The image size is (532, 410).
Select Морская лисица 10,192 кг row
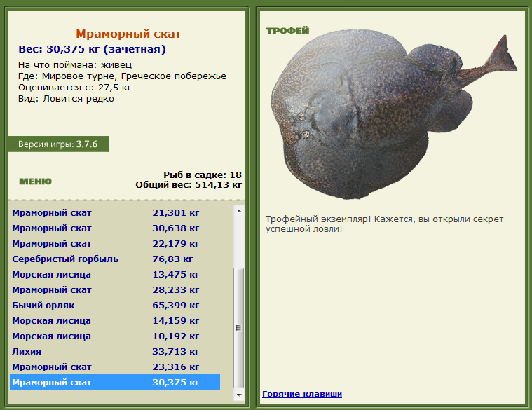[x=115, y=336]
